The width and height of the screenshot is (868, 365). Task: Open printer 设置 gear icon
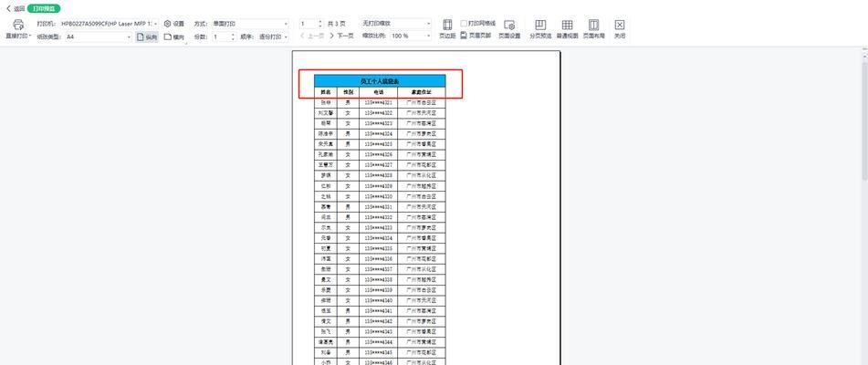pyautogui.click(x=167, y=24)
